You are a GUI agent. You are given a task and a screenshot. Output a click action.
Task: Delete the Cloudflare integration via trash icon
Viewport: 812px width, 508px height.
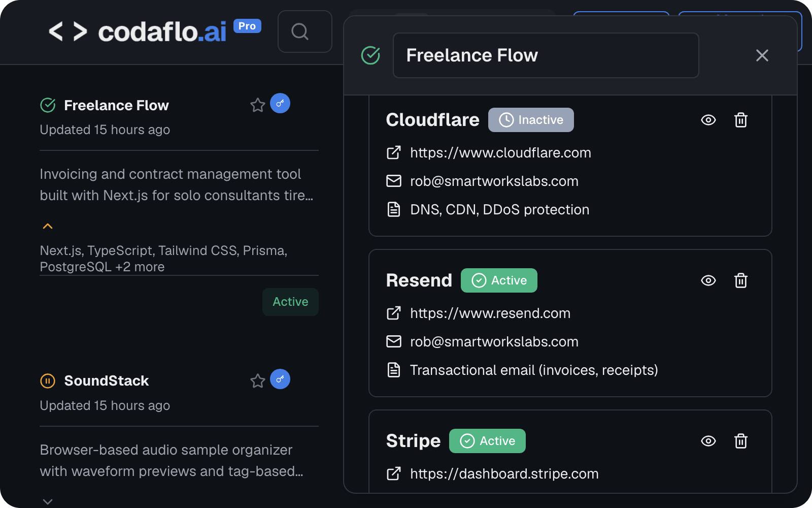click(740, 120)
